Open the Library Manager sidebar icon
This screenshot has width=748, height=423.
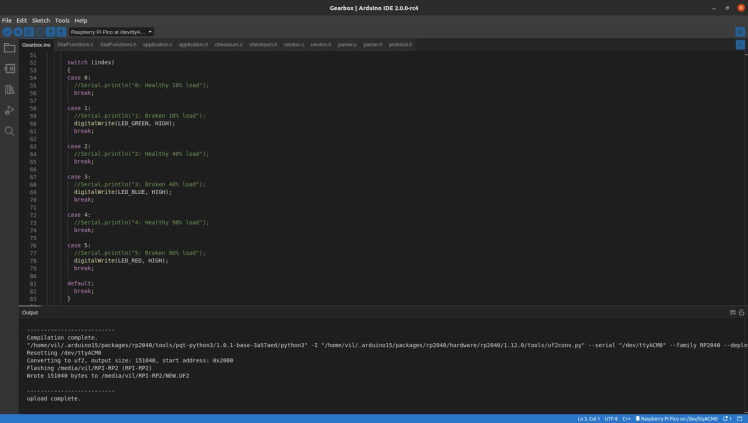(10, 90)
